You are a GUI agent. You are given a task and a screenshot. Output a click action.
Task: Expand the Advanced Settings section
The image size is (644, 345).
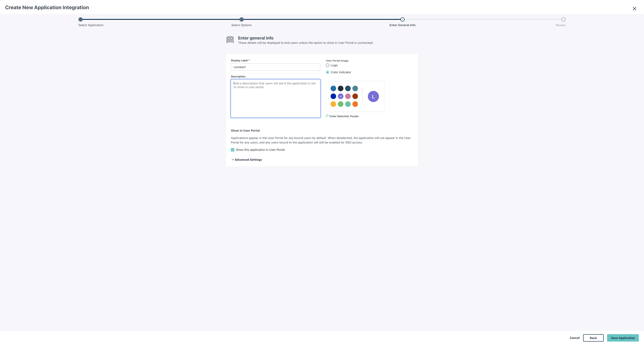tap(247, 160)
